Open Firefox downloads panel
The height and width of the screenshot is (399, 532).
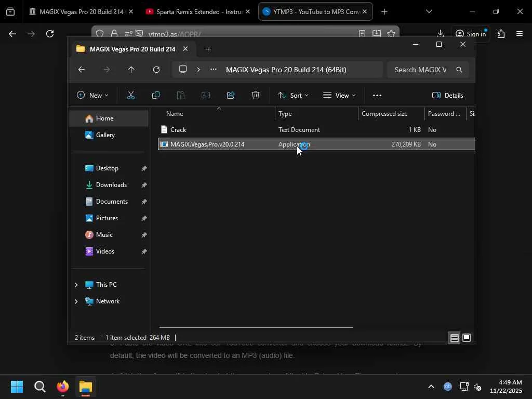coord(440,33)
